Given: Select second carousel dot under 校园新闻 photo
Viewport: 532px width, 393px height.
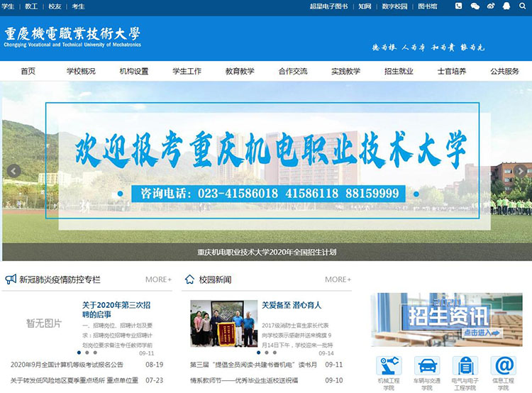Looking at the screenshot, I should [267, 353].
